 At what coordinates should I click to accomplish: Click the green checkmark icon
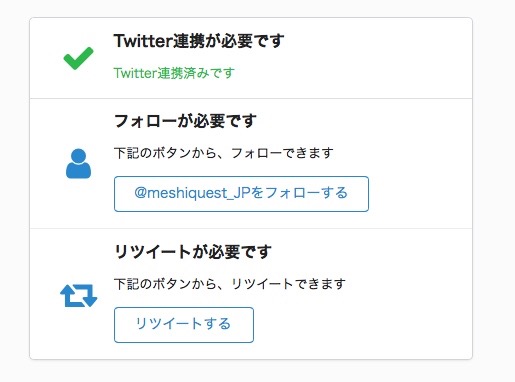78,58
